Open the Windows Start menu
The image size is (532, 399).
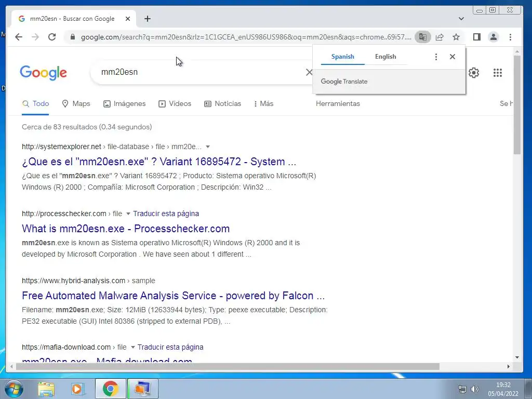coord(14,389)
